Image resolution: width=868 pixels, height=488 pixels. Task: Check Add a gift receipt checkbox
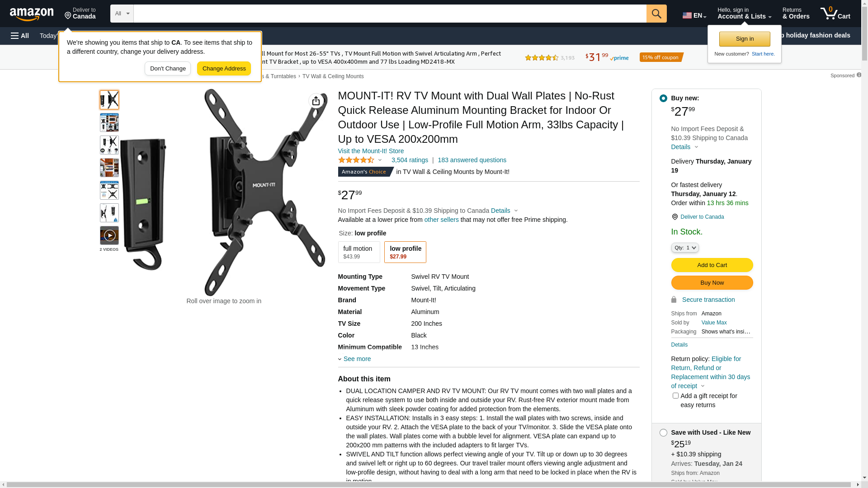click(675, 396)
